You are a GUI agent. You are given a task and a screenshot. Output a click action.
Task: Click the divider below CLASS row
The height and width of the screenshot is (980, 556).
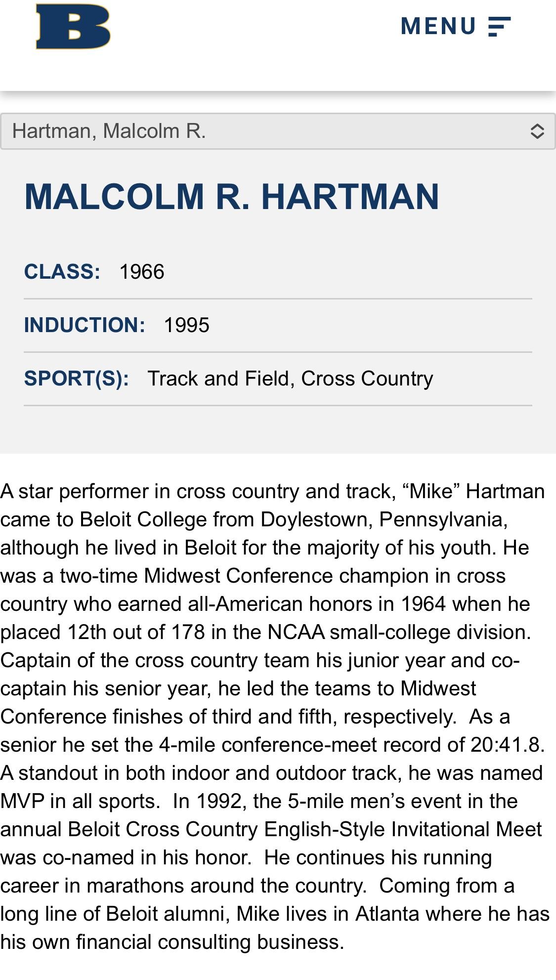click(x=278, y=298)
